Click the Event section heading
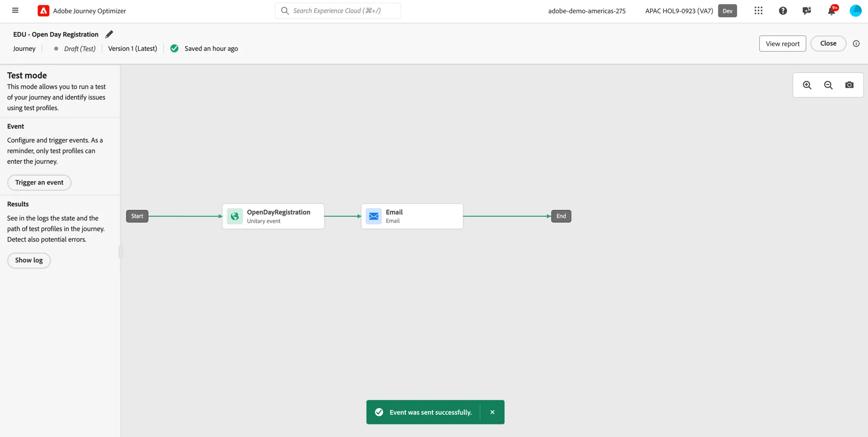The height and width of the screenshot is (437, 868). point(16,126)
